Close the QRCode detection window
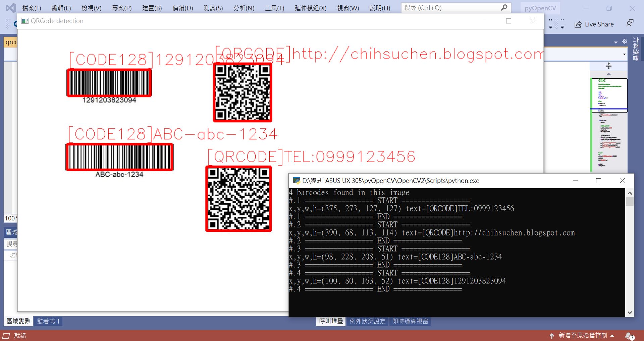Image resolution: width=644 pixels, height=341 pixels. pos(532,21)
